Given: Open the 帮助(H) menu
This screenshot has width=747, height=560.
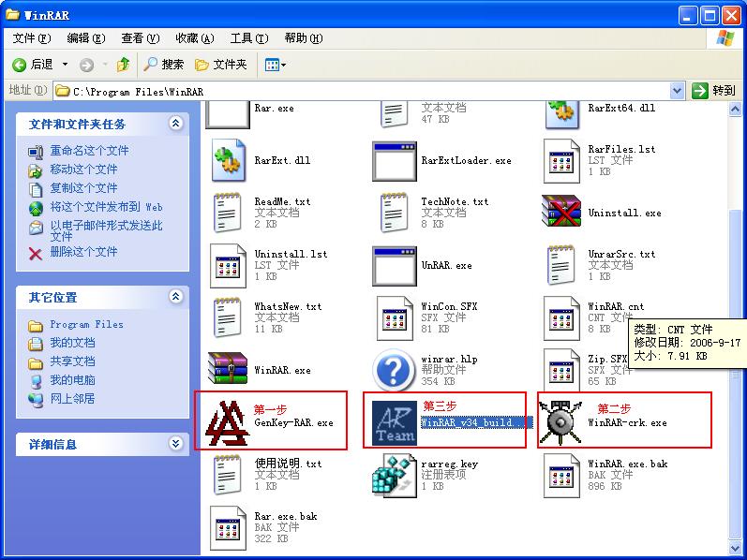Looking at the screenshot, I should (304, 38).
